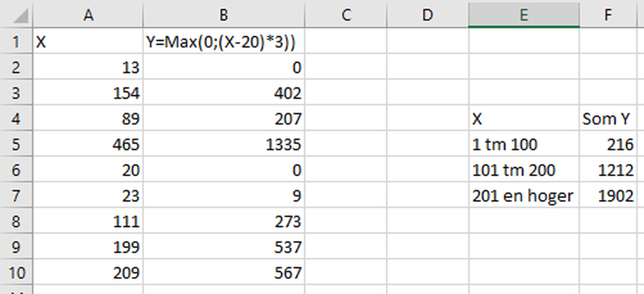The height and width of the screenshot is (294, 644).
Task: Select column A header
Action: point(88,15)
